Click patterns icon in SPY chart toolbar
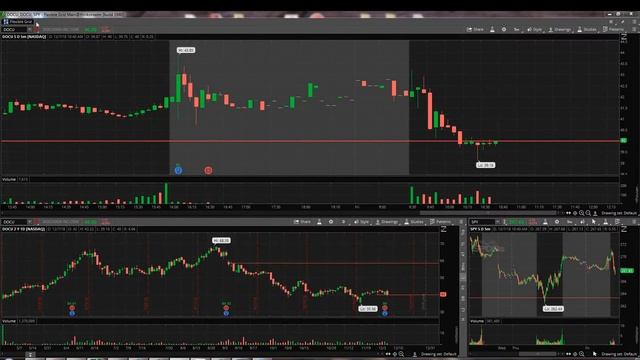 617,222
